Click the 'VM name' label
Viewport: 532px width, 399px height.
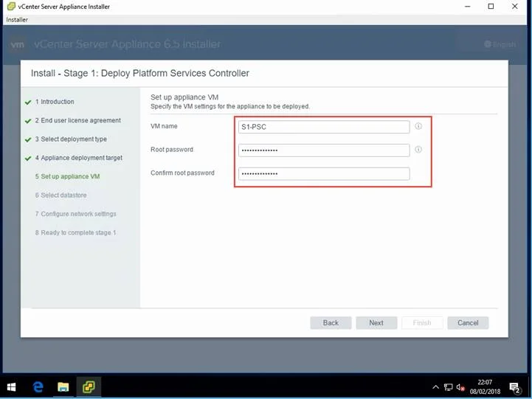pos(164,126)
